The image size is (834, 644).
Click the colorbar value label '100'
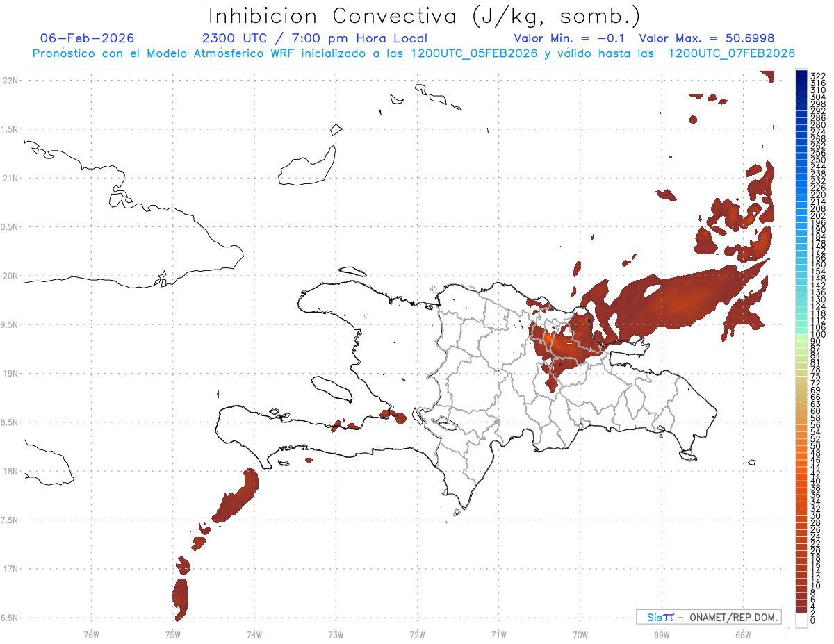coord(818,335)
